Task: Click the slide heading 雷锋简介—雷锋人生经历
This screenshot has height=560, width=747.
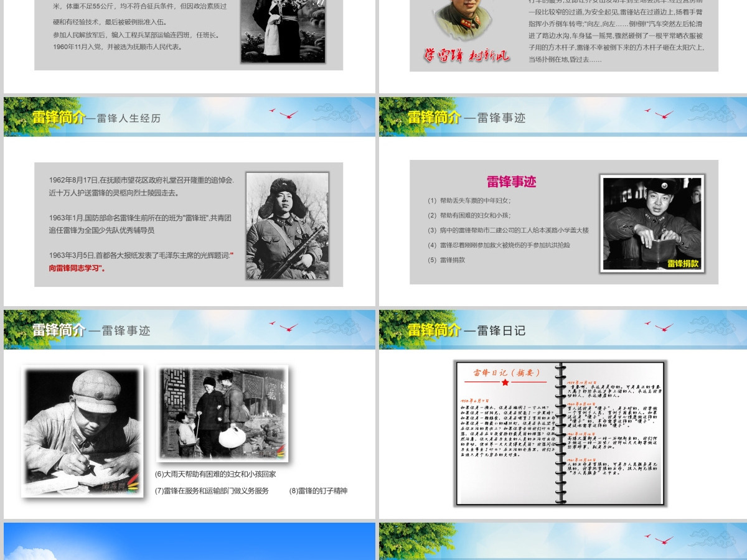Action: click(x=96, y=118)
